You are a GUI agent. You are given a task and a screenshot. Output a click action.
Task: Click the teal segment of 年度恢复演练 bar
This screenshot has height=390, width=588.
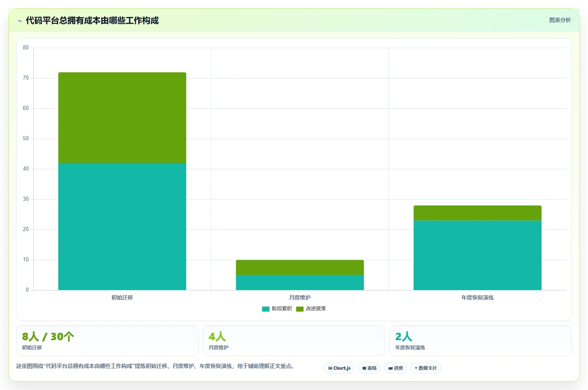[478, 255]
